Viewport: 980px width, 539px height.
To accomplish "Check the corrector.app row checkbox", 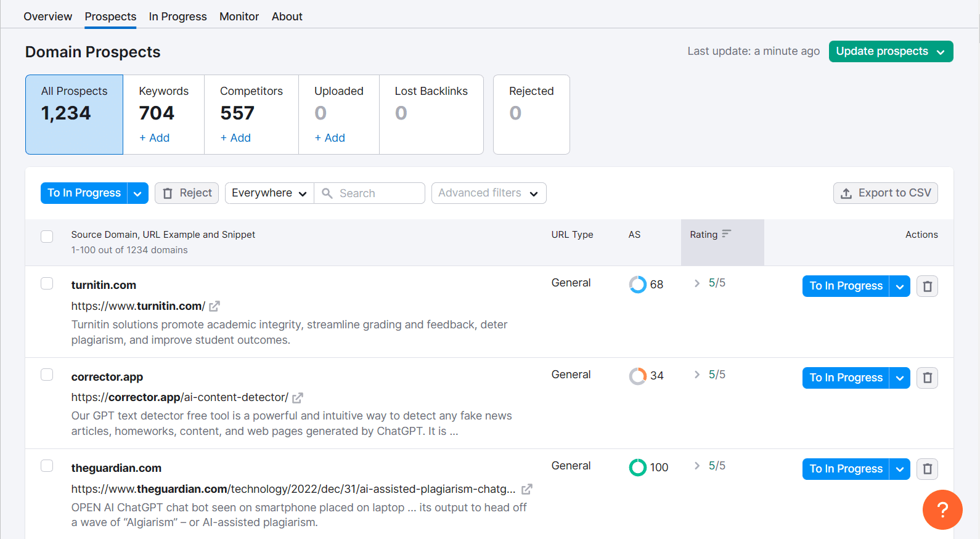I will pos(47,375).
